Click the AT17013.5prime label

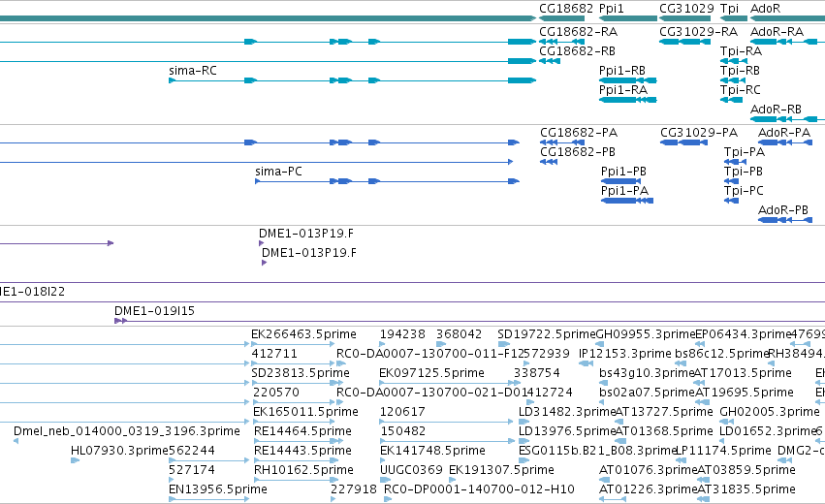[743, 373]
